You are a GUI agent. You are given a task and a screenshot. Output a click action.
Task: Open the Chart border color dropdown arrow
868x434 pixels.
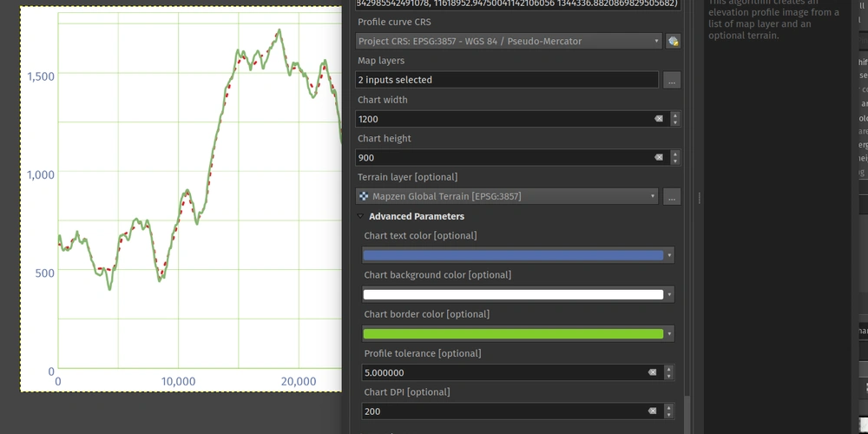(x=669, y=334)
